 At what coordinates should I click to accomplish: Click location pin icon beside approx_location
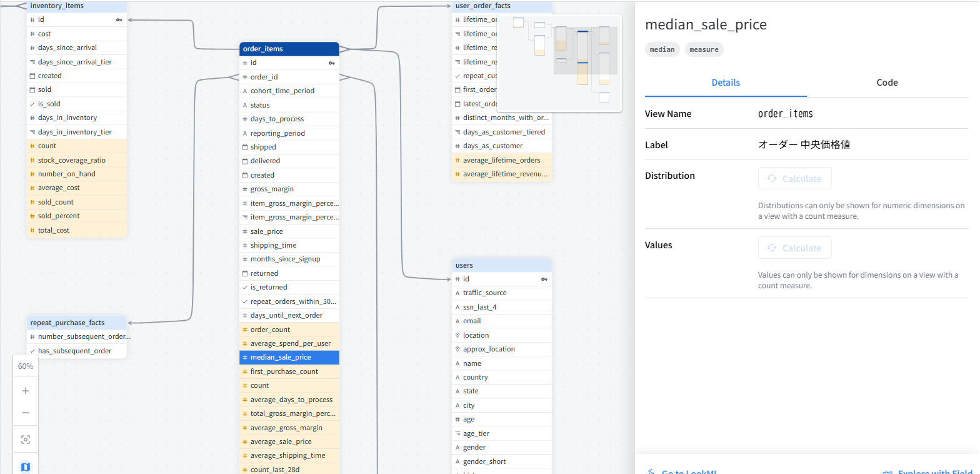coord(457,349)
